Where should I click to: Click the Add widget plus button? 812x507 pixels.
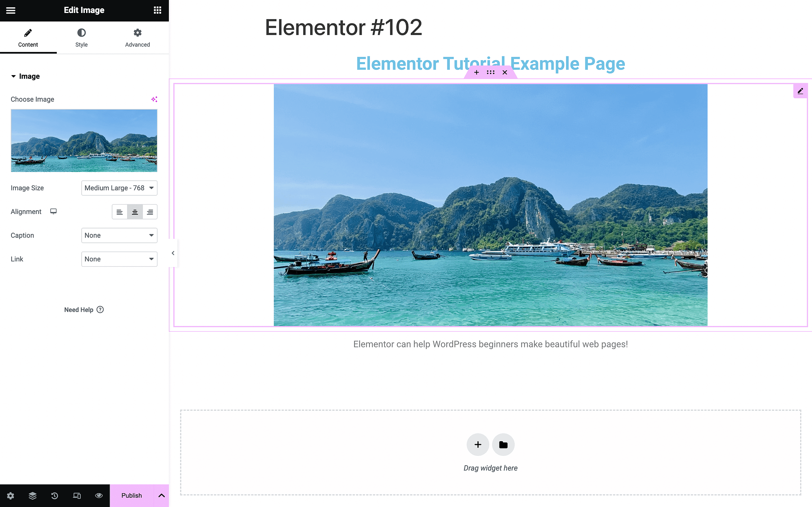(x=477, y=444)
